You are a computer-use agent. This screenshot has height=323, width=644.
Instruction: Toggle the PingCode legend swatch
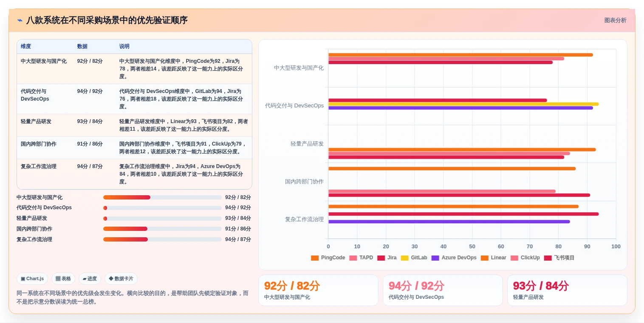315,258
